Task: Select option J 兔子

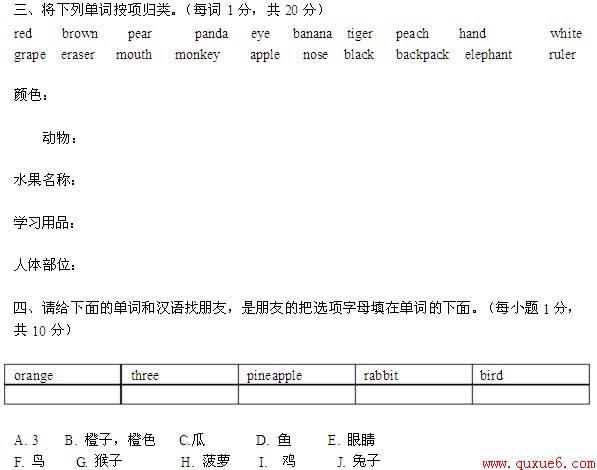Action: click(358, 461)
